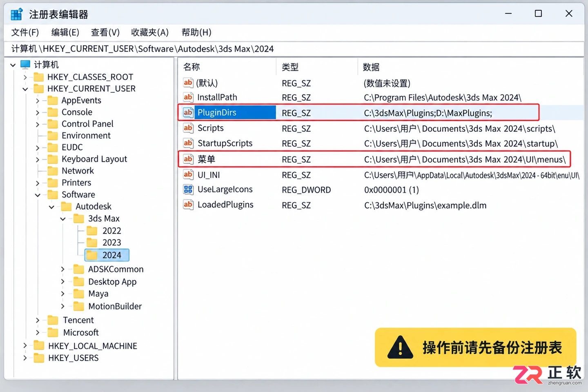Click the Registry Editor app icon in title bar
Image resolution: width=588 pixels, height=392 pixels.
[17, 14]
